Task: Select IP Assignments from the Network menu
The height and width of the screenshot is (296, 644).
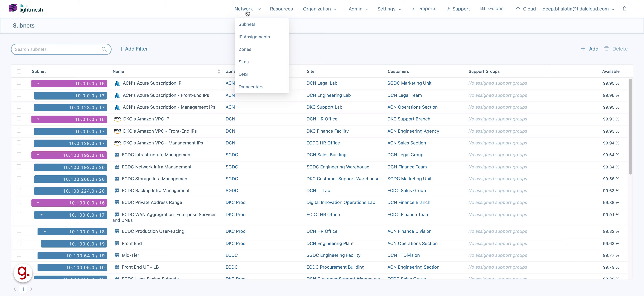Action: [x=254, y=37]
